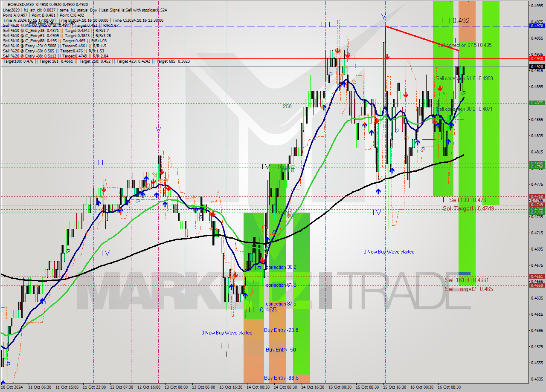Click the blue 'correction 87.5' label
Image resolution: width=546 pixels, height=392 pixels.
pos(281,304)
